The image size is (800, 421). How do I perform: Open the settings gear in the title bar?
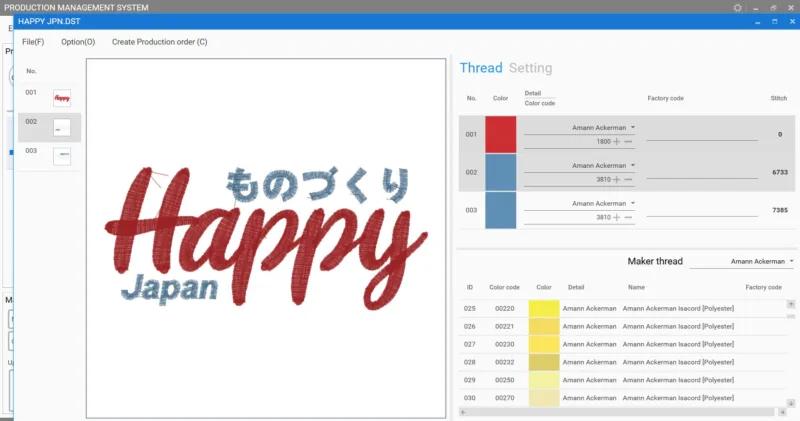tap(737, 8)
